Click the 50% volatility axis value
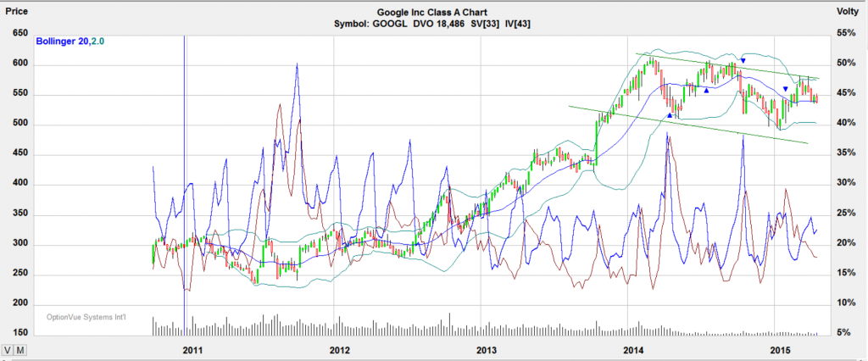 pos(847,63)
